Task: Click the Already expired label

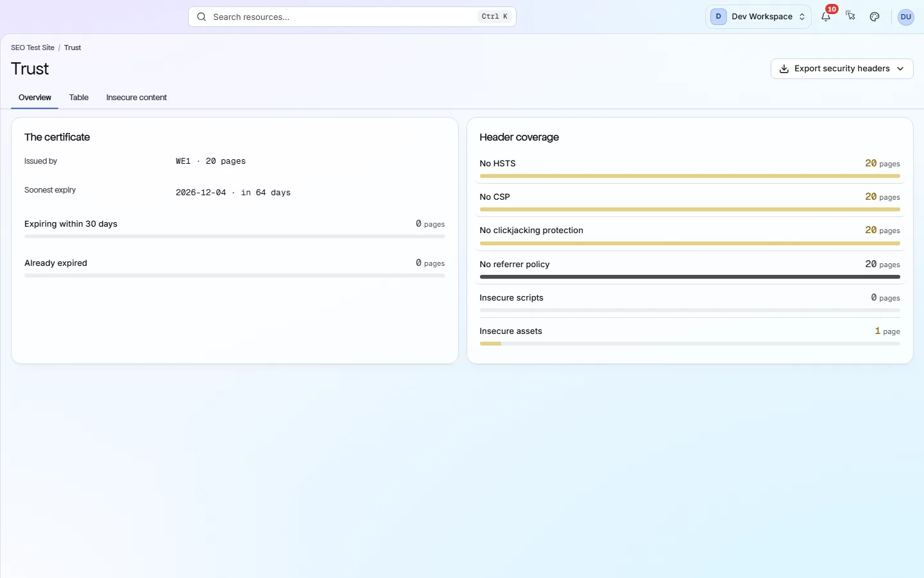Action: click(56, 263)
